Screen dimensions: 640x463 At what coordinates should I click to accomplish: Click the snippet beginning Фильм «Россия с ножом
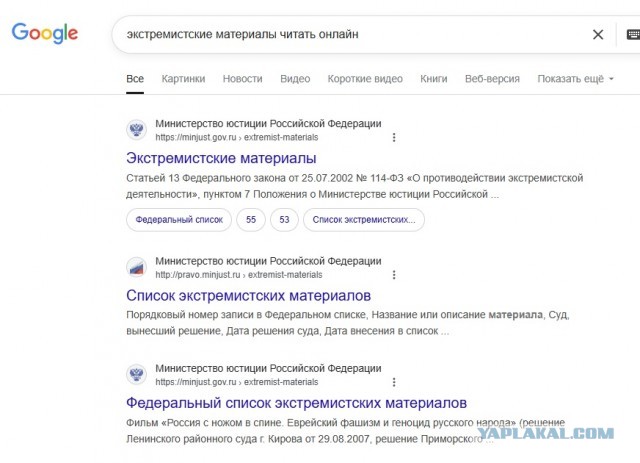click(x=345, y=431)
